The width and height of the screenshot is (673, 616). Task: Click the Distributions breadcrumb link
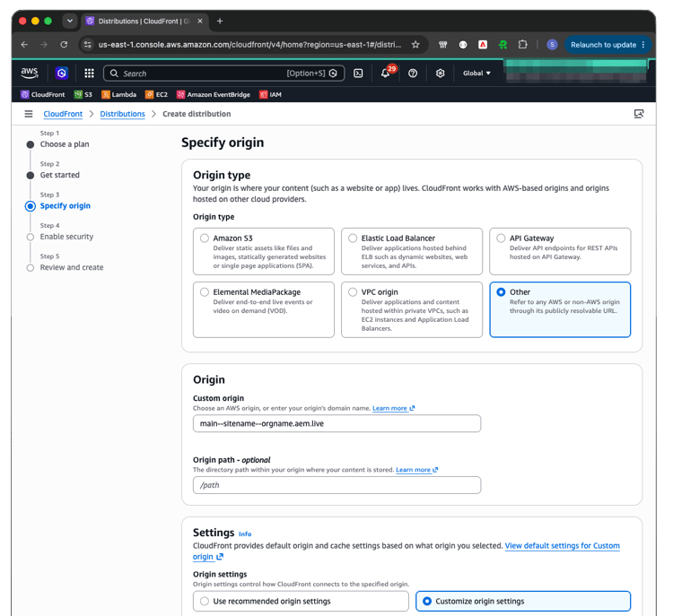click(122, 114)
